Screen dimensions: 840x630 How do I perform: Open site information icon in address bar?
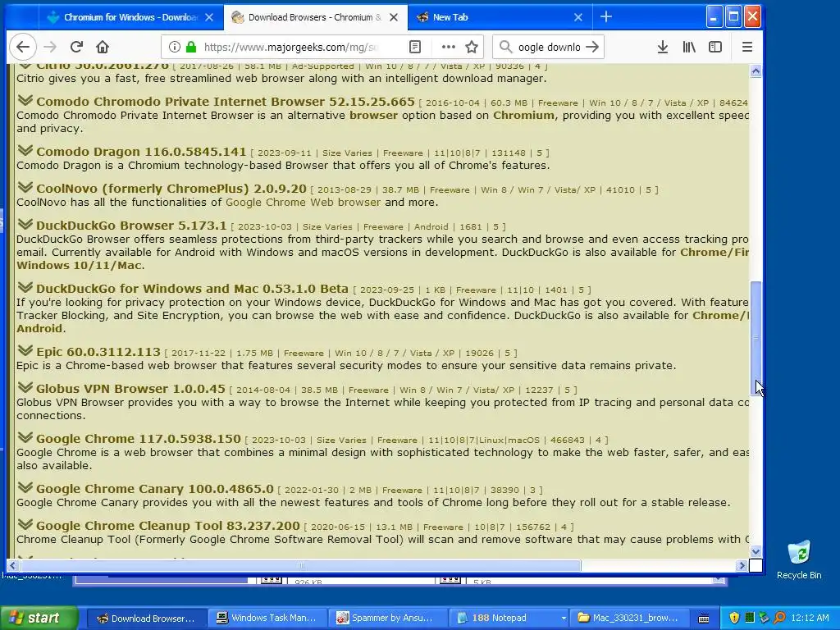tap(174, 47)
